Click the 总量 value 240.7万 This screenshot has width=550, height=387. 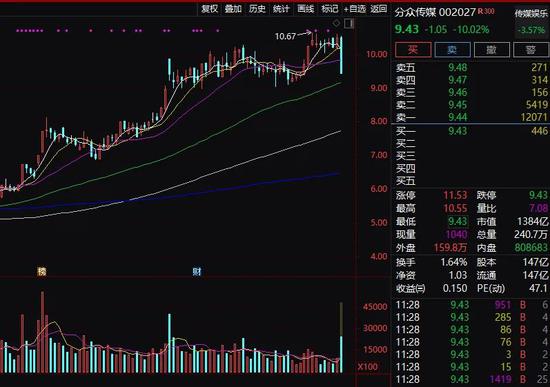[x=531, y=234]
